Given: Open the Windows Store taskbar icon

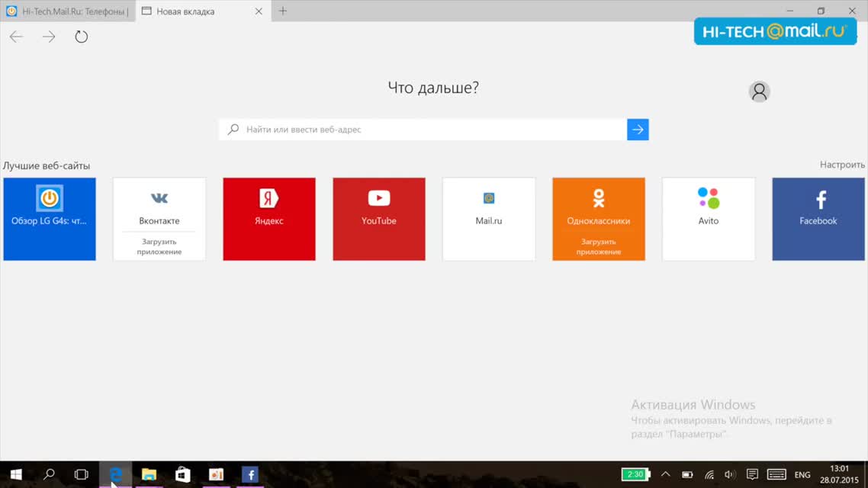Looking at the screenshot, I should (183, 475).
